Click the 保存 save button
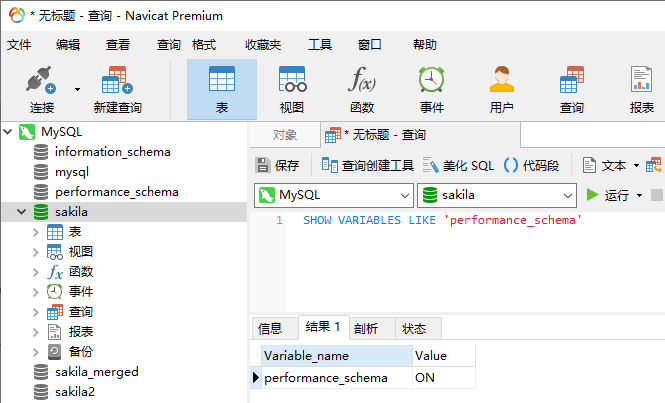Screen dimensions: 665x403 coord(278,165)
